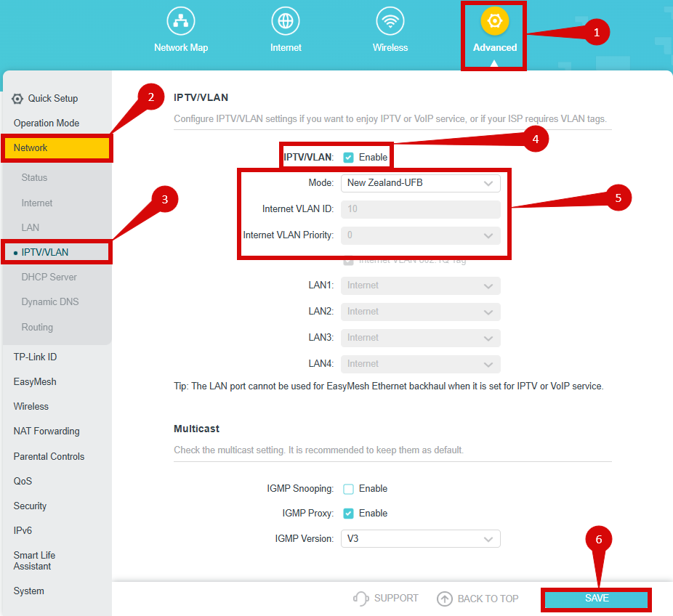
Task: Disable the IGMP Proxy checkbox
Action: [x=349, y=514]
